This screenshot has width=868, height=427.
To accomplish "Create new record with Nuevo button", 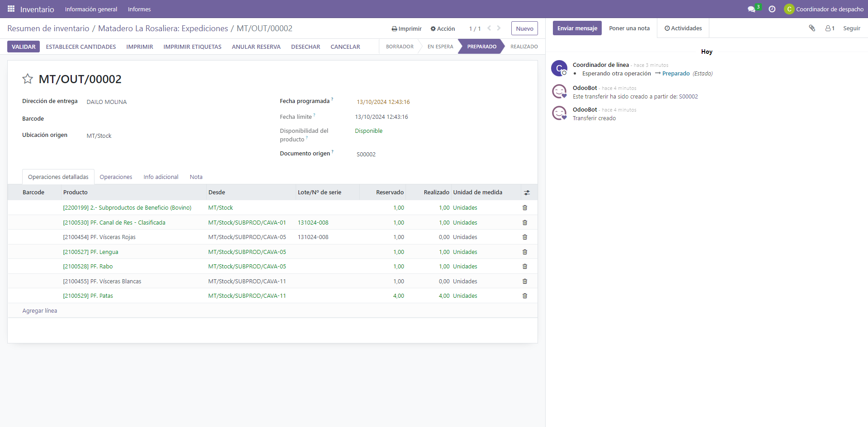I will pos(524,28).
